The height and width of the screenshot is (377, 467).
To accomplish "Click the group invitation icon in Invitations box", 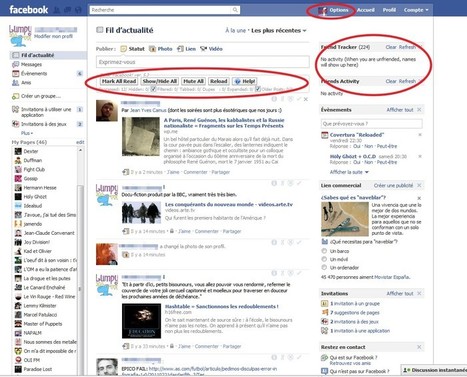I will 324,304.
